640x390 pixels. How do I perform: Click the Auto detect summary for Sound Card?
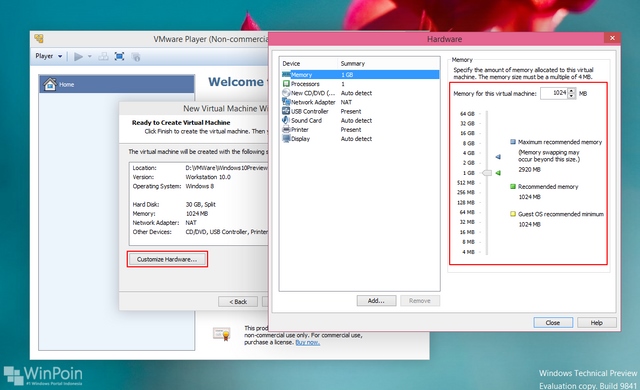pyautogui.click(x=356, y=120)
